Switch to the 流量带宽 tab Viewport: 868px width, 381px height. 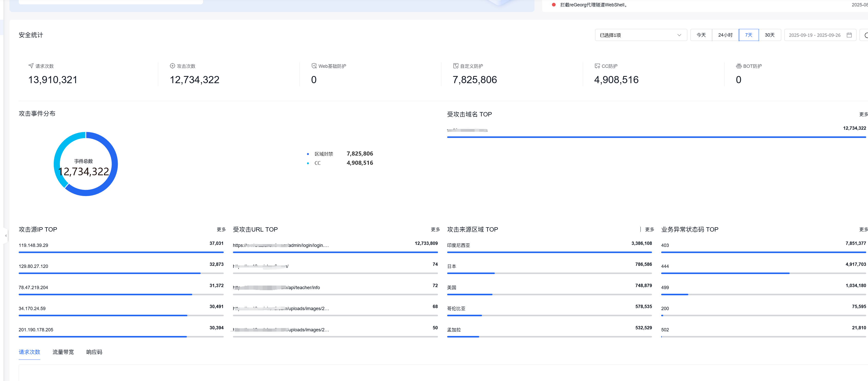(63, 352)
